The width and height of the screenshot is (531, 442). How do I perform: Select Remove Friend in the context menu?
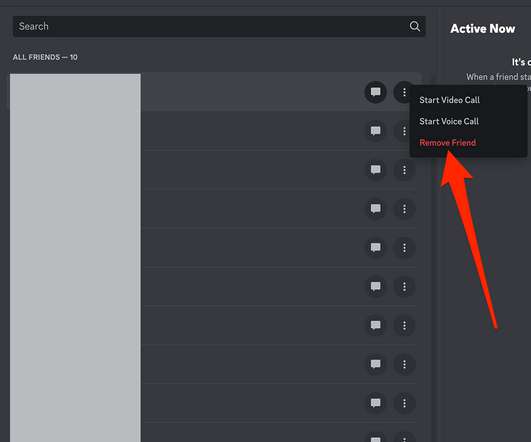click(x=447, y=143)
